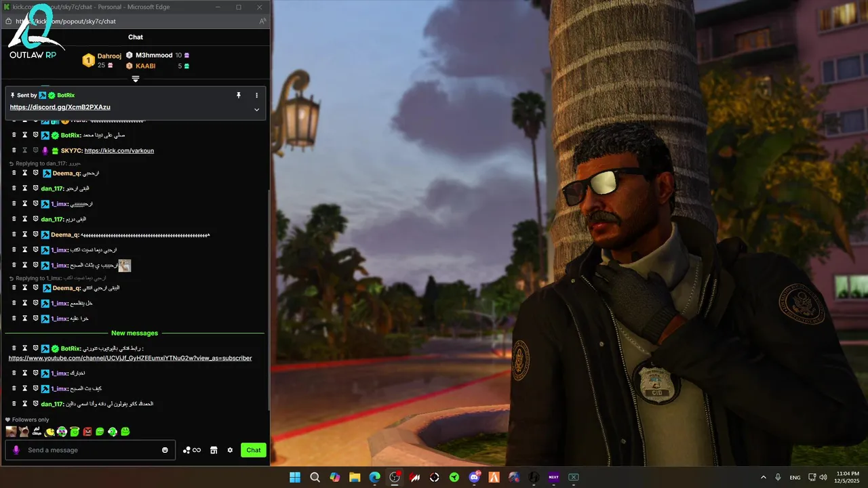Delete BotRix's prayer message with trash icon
The image size is (868, 488).
(14, 135)
